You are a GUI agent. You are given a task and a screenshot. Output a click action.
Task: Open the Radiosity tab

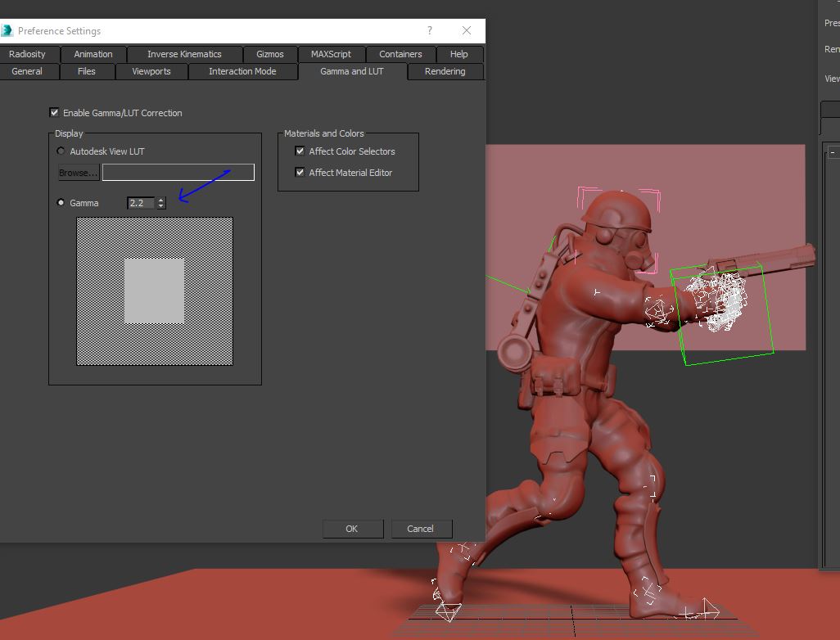pyautogui.click(x=27, y=54)
